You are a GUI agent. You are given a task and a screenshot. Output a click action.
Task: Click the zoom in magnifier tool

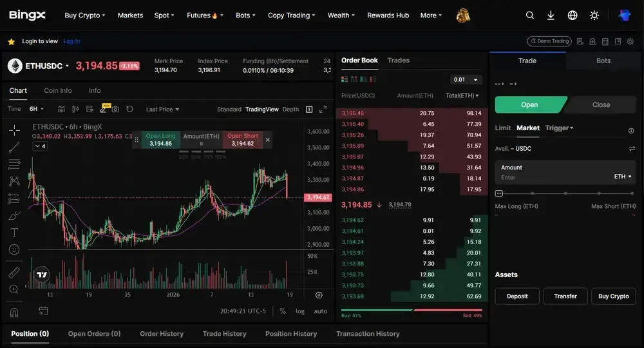14,289
